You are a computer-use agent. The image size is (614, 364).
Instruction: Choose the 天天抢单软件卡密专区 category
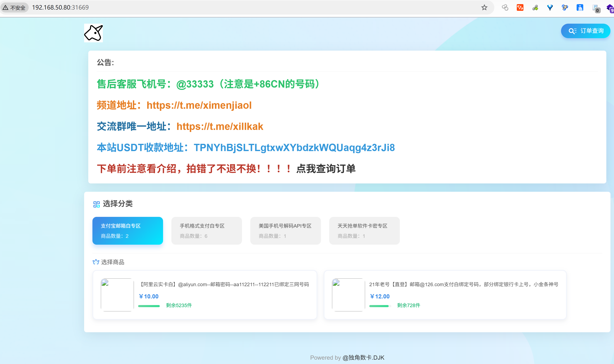(364, 231)
